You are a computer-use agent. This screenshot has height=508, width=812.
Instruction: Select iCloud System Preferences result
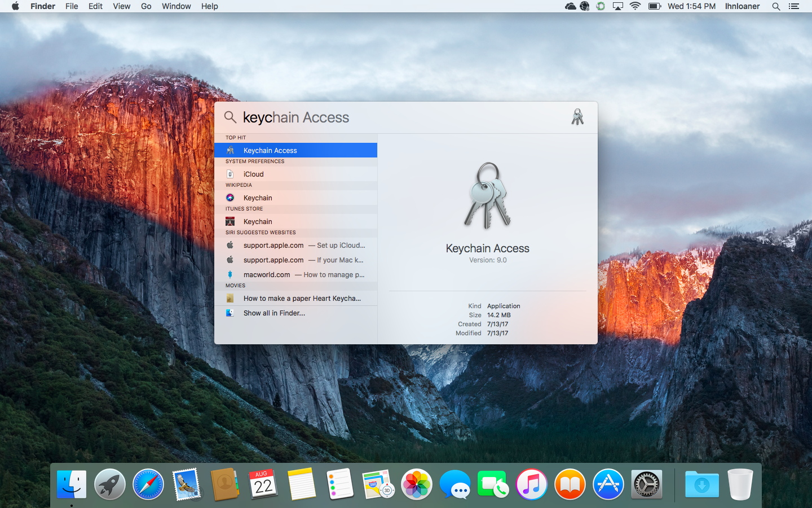[x=295, y=174]
